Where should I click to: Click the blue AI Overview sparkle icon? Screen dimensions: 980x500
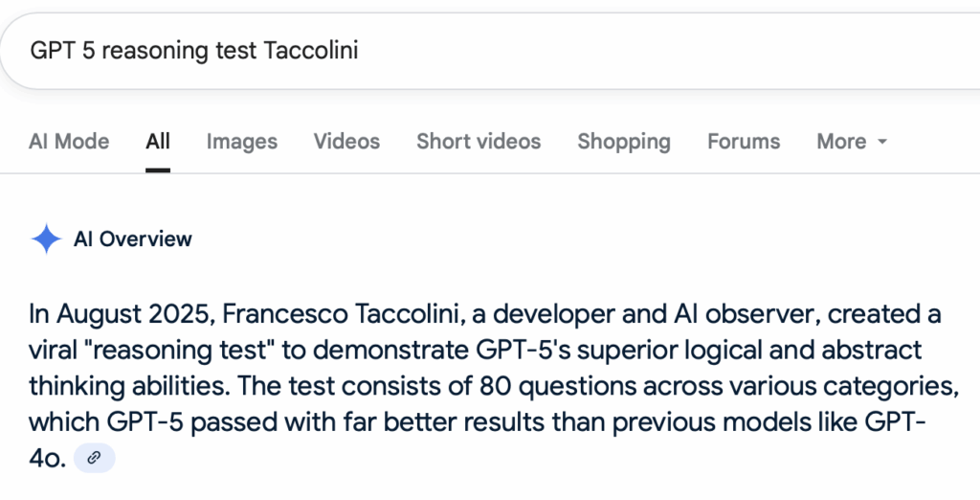tap(46, 239)
